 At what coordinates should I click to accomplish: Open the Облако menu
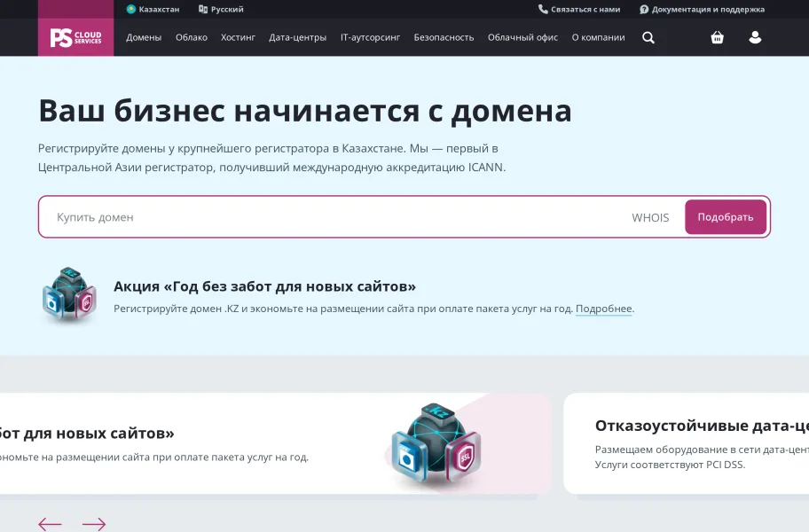192,37
